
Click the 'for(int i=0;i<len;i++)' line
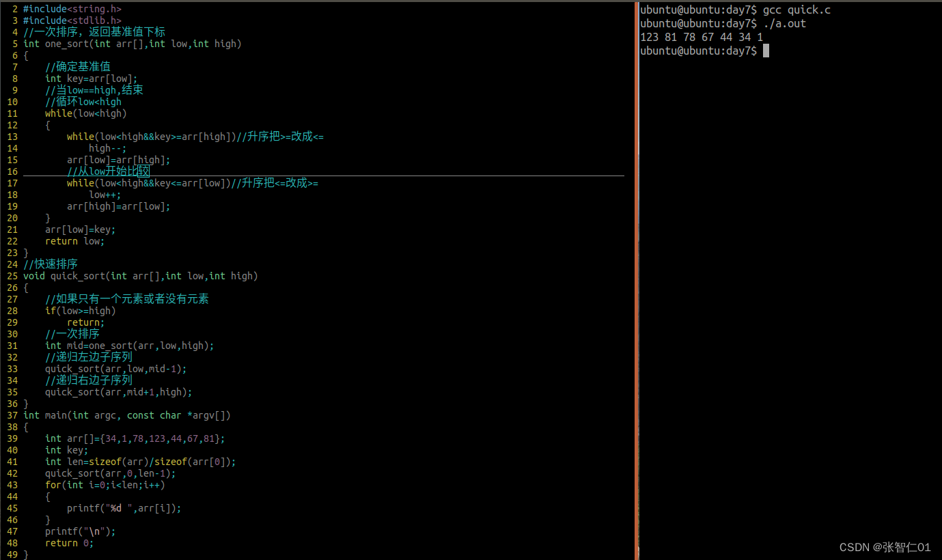[105, 485]
